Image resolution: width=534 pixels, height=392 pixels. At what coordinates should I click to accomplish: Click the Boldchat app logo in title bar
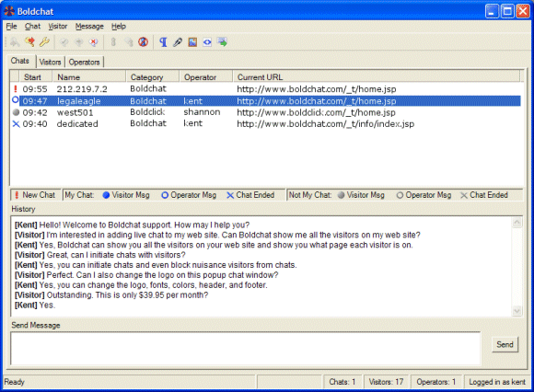[9, 11]
